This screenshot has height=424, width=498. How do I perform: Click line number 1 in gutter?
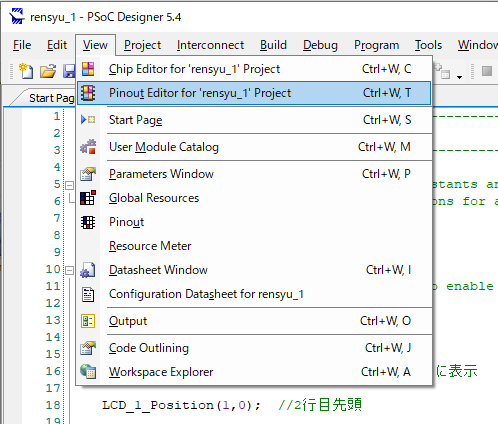point(57,116)
